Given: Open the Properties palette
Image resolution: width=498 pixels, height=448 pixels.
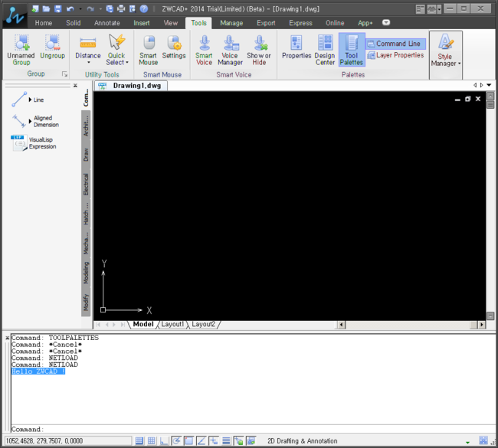Looking at the screenshot, I should 297,47.
